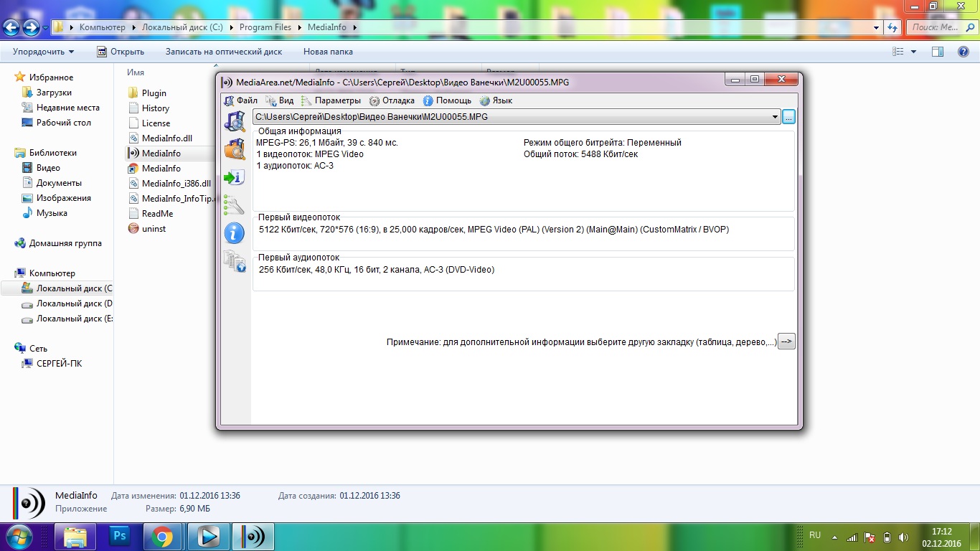Open the view options dropdown arrow
The width and height of the screenshot is (980, 551).
coord(913,52)
